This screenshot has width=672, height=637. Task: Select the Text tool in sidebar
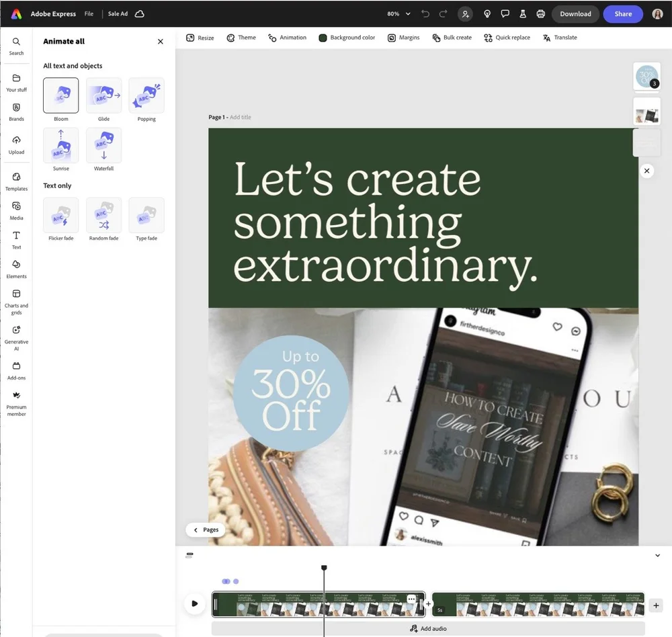click(x=16, y=240)
